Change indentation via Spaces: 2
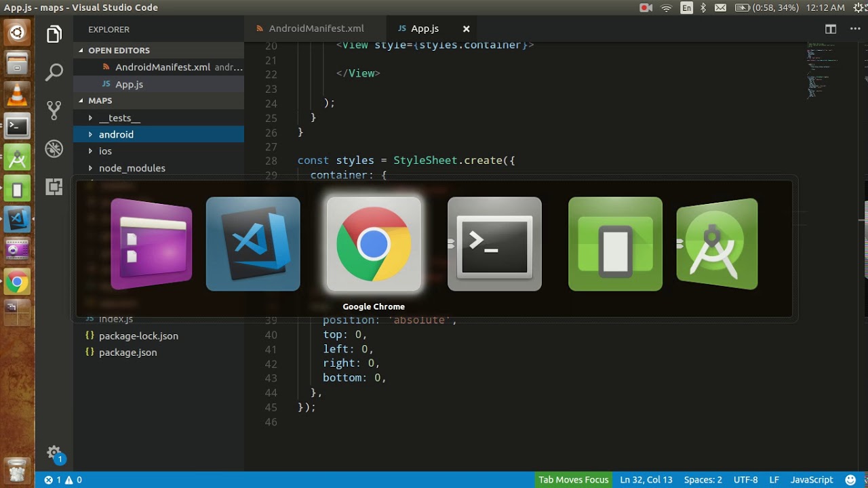 coord(703,480)
